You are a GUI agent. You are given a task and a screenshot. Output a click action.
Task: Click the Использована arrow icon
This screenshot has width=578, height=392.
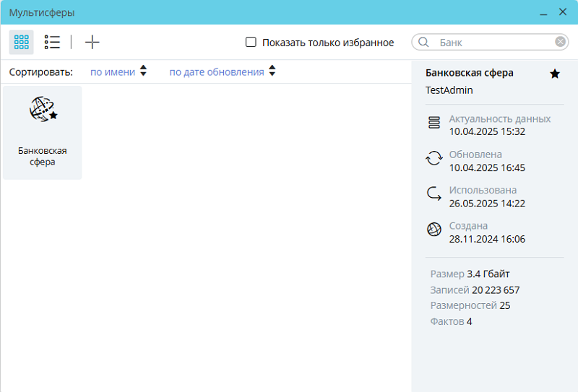point(434,193)
